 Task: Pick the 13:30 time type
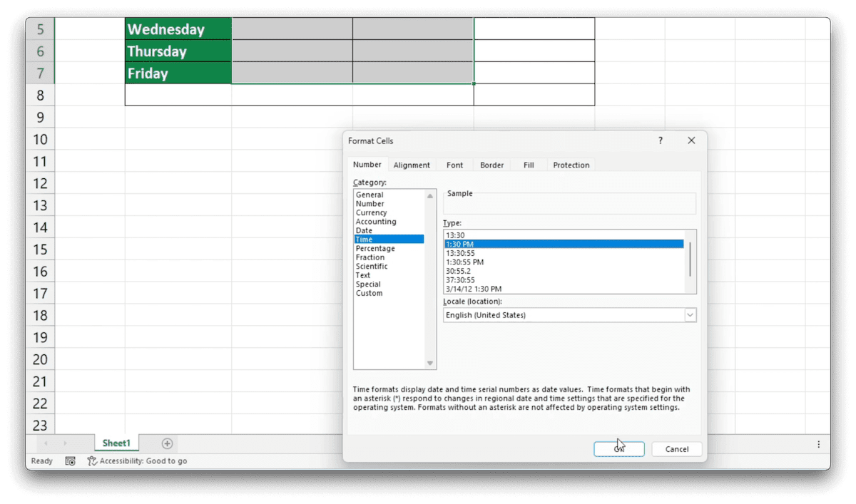point(564,235)
